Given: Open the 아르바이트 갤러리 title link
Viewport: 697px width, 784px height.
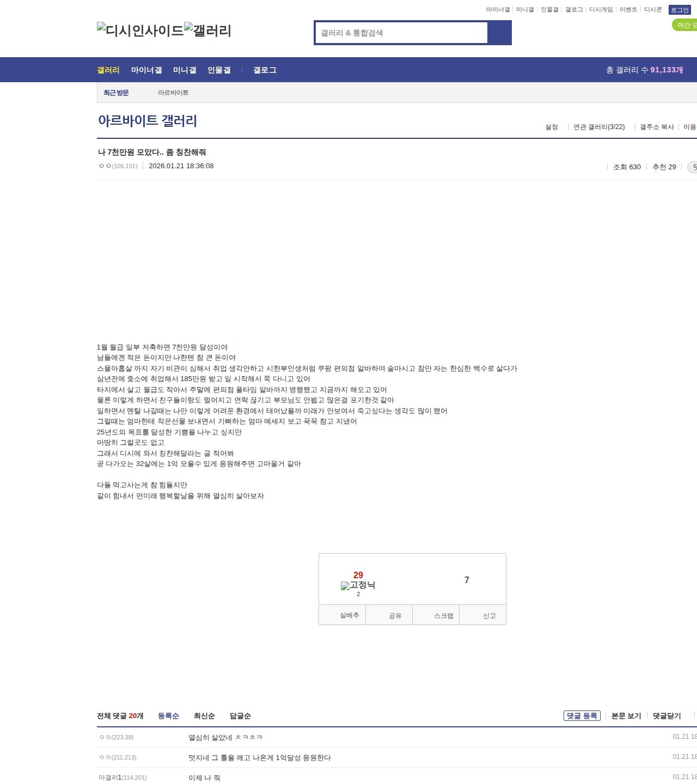Looking at the screenshot, I should coord(147,120).
